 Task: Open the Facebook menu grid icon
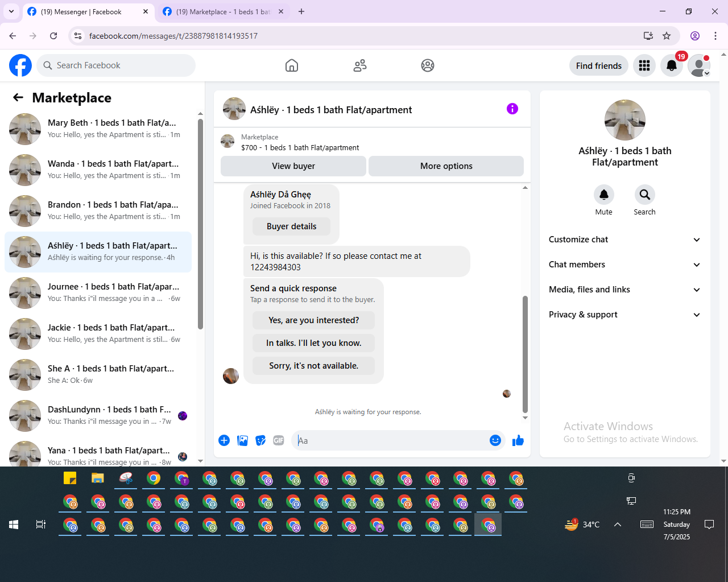pos(644,65)
